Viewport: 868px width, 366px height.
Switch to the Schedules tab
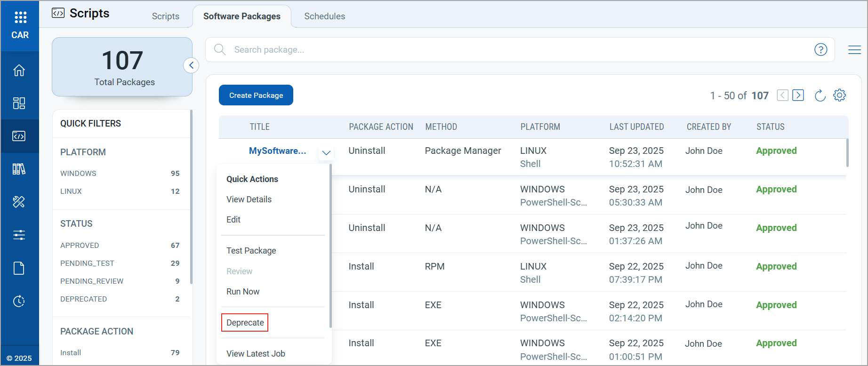click(x=324, y=16)
